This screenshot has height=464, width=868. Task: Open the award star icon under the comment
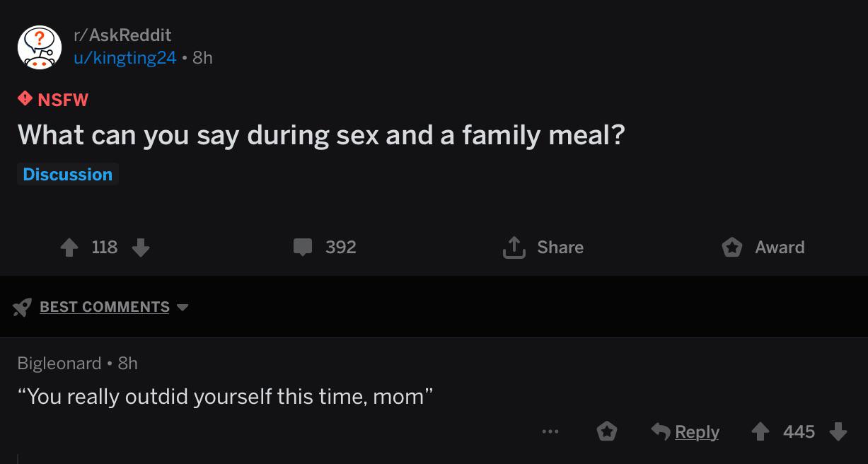click(x=608, y=431)
